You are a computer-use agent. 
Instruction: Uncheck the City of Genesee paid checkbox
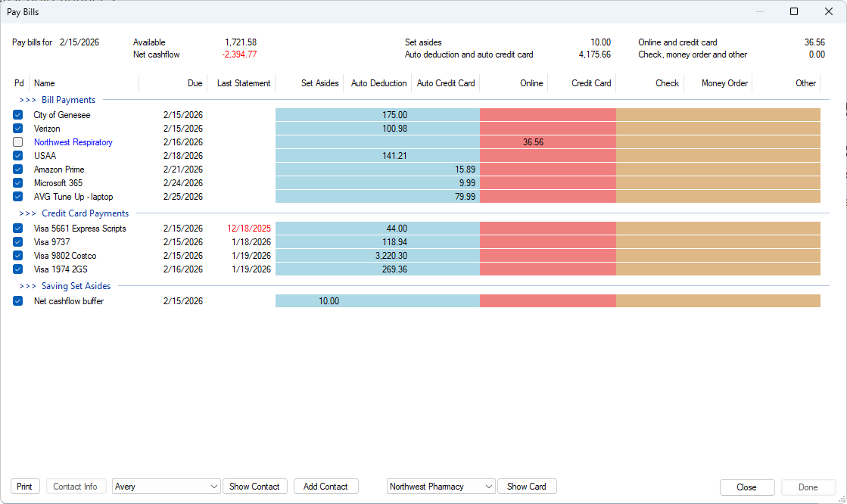[x=18, y=115]
